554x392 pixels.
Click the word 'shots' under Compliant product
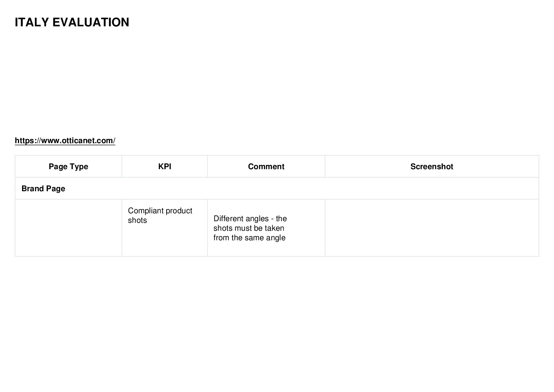point(137,220)
